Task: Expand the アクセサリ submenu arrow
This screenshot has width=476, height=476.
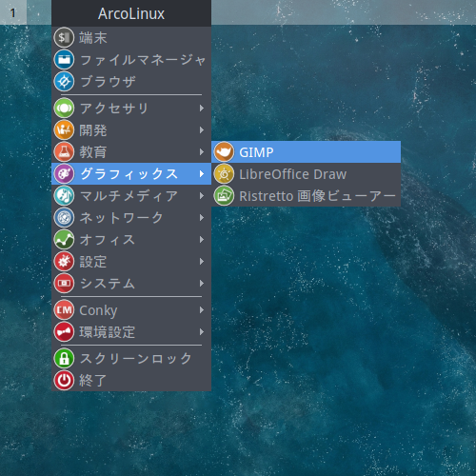Action: pyautogui.click(x=202, y=109)
